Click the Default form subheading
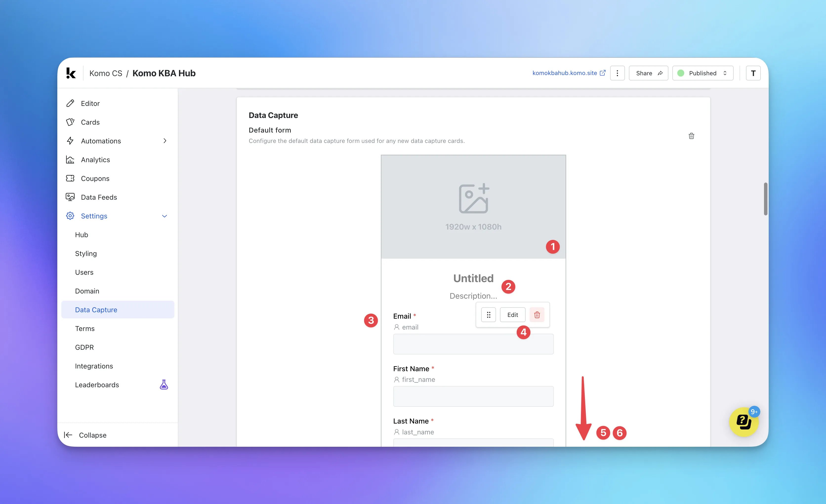 (270, 130)
